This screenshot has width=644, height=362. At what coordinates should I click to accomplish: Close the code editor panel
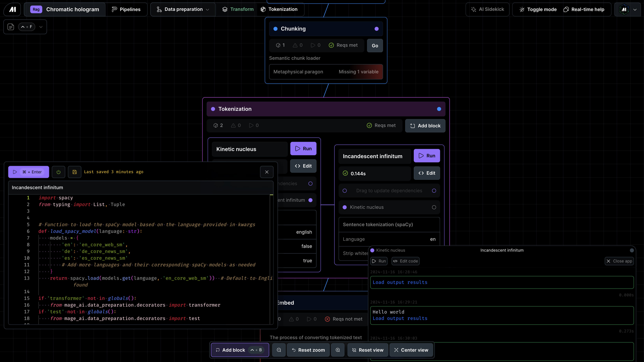[x=267, y=172]
